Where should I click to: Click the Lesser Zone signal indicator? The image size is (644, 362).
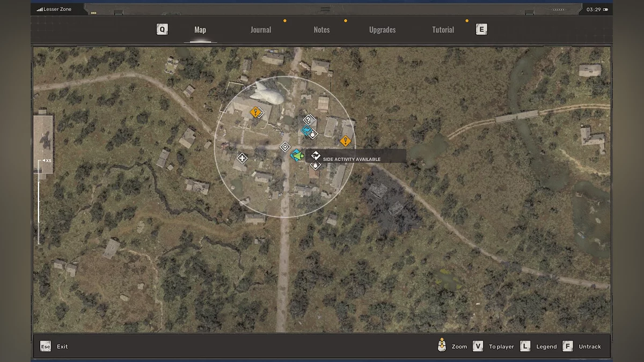tap(54, 9)
